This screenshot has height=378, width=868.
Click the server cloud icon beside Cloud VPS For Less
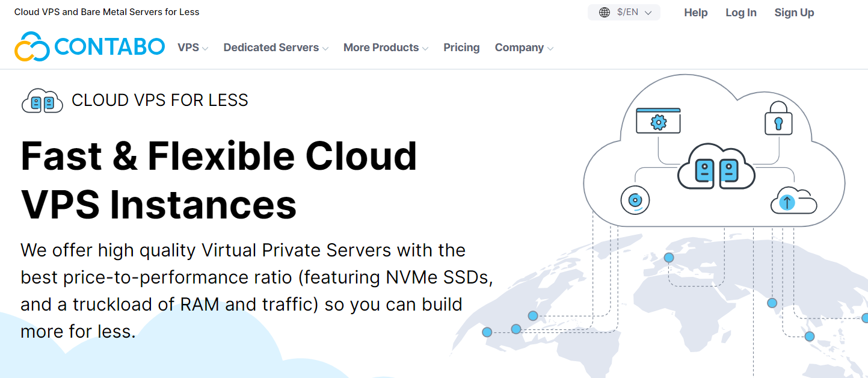[x=42, y=101]
